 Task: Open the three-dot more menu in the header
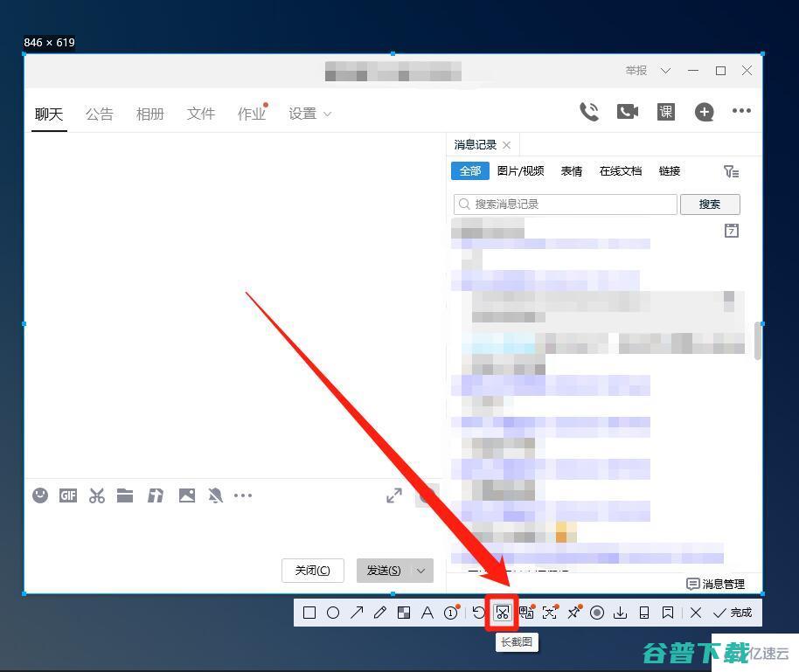pyautogui.click(x=741, y=111)
